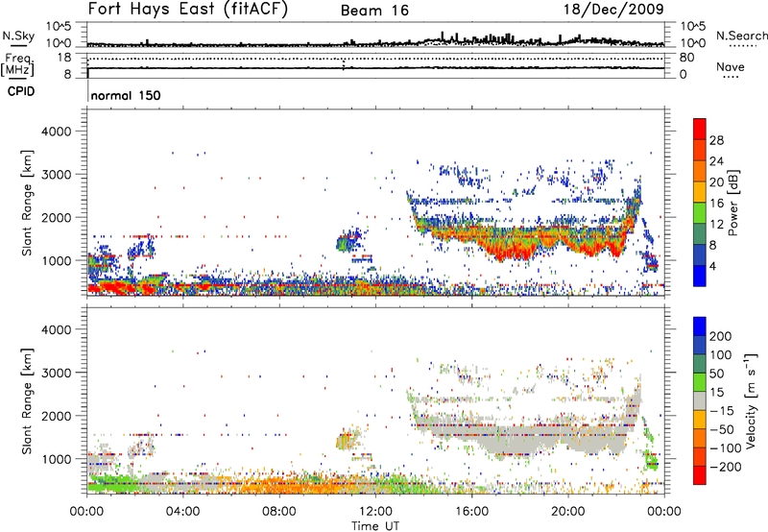This screenshot has height=532, width=768.
Task: Click 'Slant Range [km]' label of power panel
Action: click(x=27, y=203)
